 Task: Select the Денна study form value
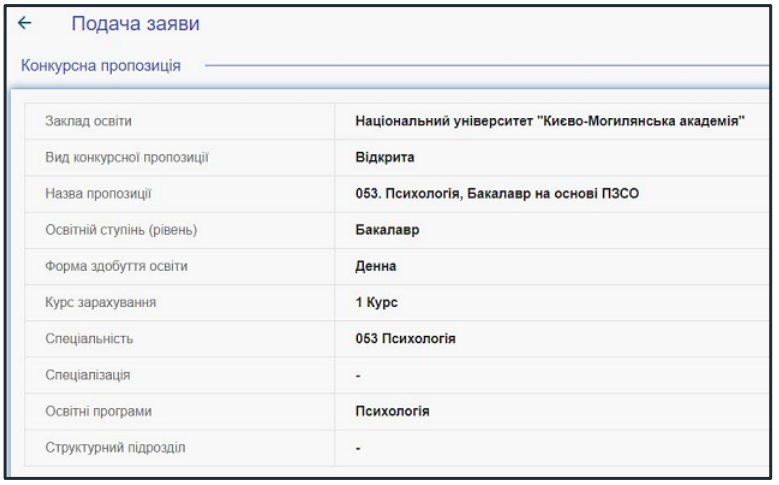pos(376,266)
